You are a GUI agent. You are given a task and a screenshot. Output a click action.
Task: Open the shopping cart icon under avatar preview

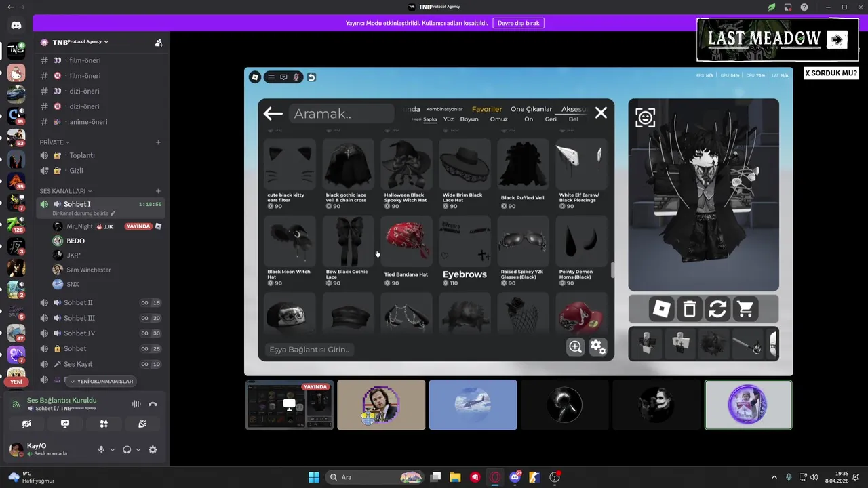tap(746, 310)
